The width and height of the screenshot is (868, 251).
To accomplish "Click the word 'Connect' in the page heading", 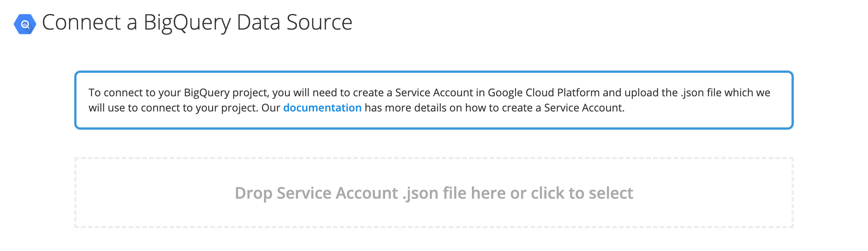I will coord(81,22).
